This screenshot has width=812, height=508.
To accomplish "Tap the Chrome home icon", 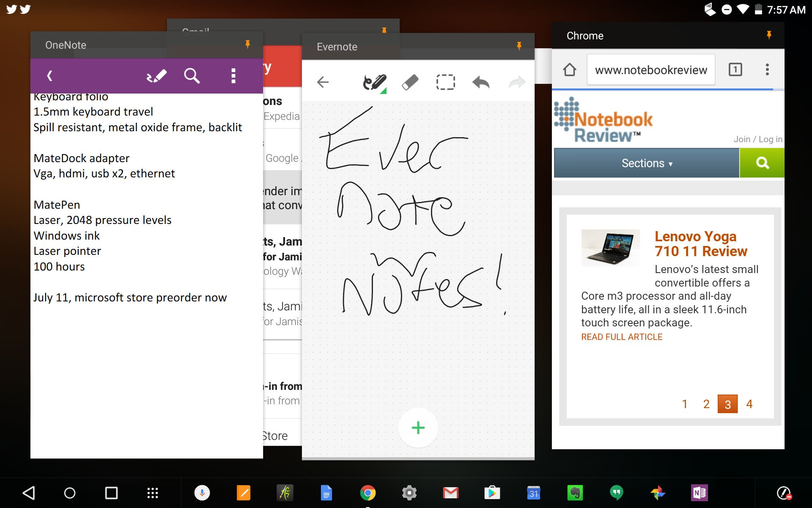I will pyautogui.click(x=570, y=69).
